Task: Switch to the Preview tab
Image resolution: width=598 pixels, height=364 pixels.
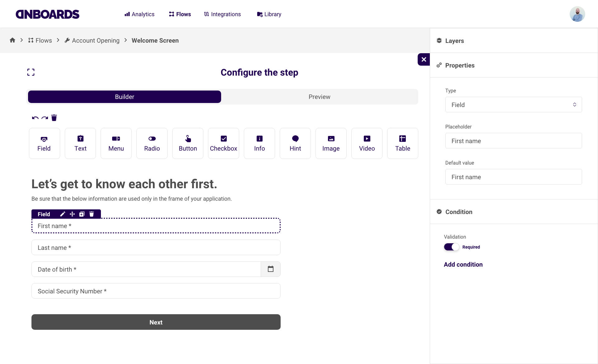Action: (319, 97)
